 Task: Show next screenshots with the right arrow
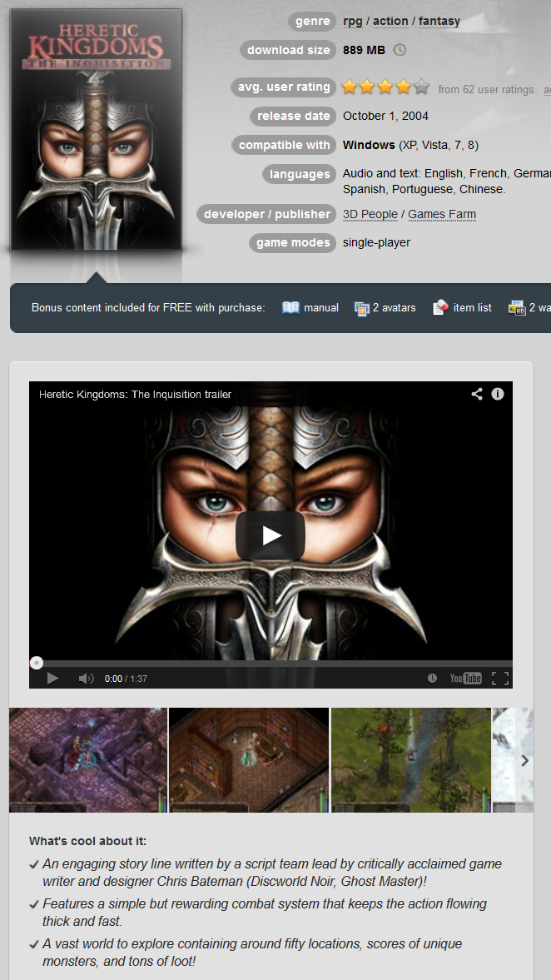524,761
